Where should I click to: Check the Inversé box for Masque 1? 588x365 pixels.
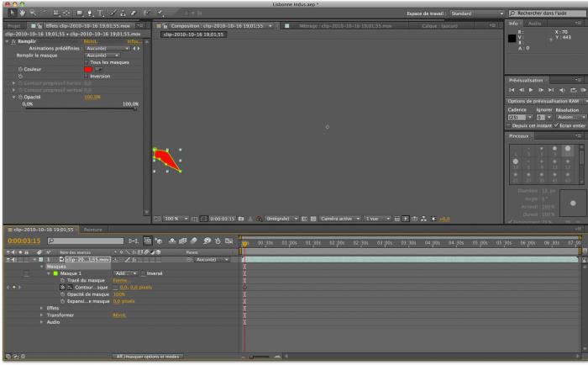(144, 273)
